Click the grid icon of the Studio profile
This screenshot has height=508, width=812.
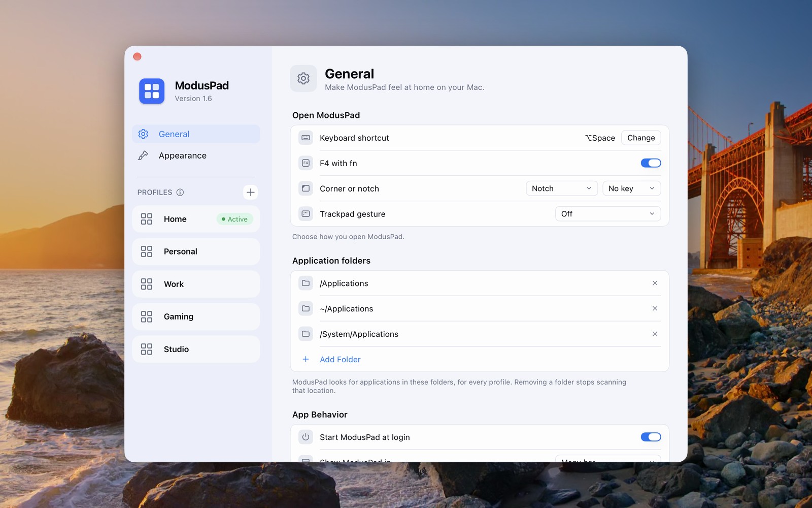147,350
